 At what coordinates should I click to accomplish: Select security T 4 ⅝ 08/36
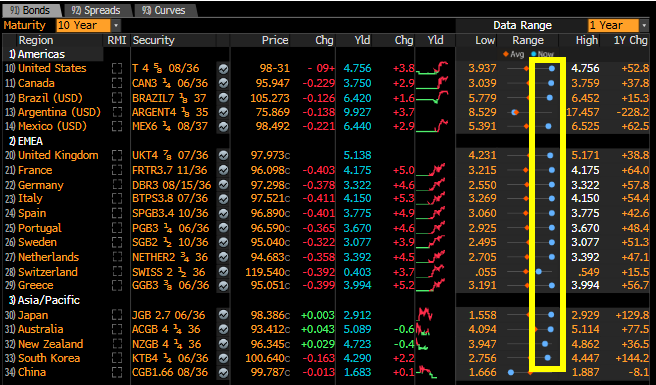click(166, 68)
